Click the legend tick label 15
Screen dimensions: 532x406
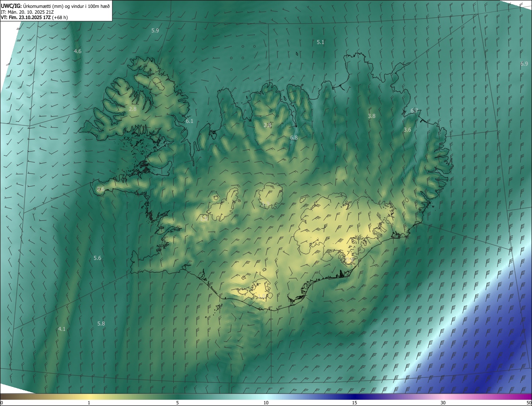355,403
